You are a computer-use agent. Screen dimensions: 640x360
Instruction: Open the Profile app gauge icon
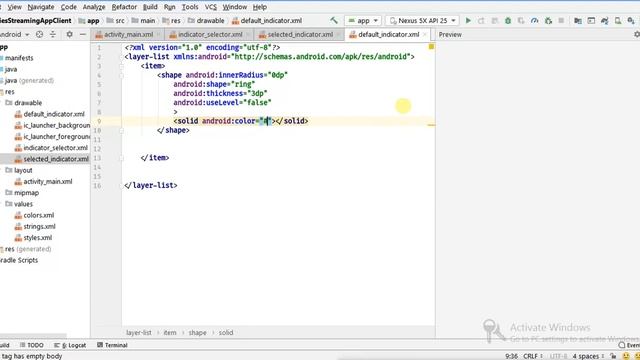coord(534,20)
